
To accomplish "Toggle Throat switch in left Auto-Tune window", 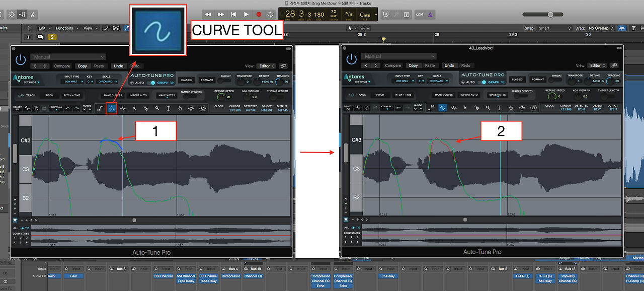I will pos(225,81).
